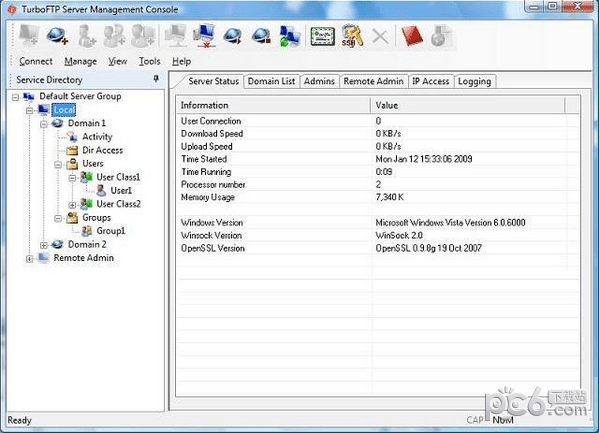The height and width of the screenshot is (433, 600).
Task: Click the Activity tree node icon
Action: click(72, 137)
